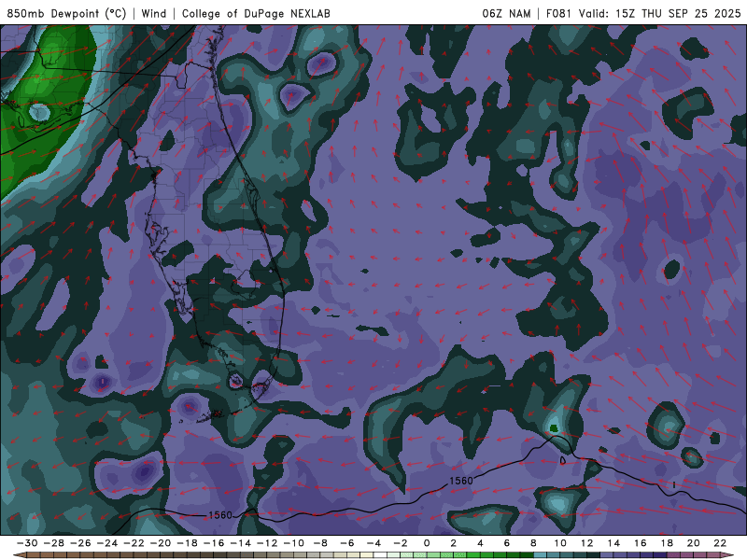Select the positive '18' value on the scale
The height and width of the screenshot is (560, 747).
pyautogui.click(x=667, y=543)
